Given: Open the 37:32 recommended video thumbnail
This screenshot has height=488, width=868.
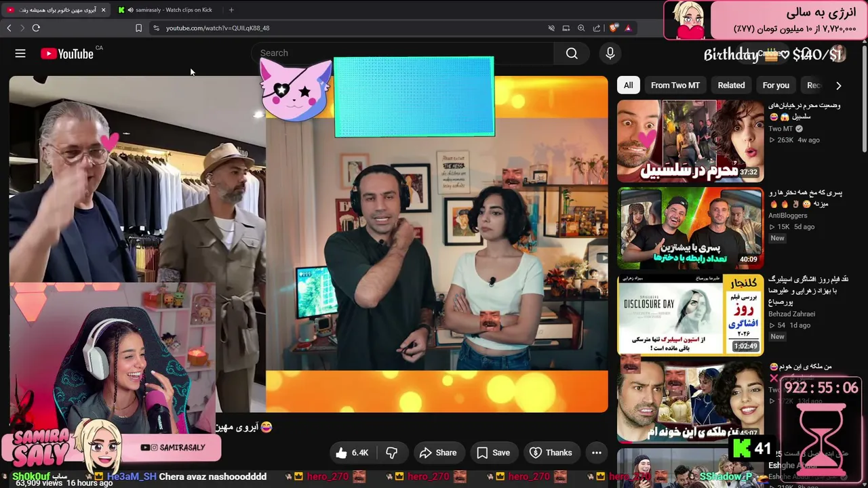Looking at the screenshot, I should pos(690,141).
